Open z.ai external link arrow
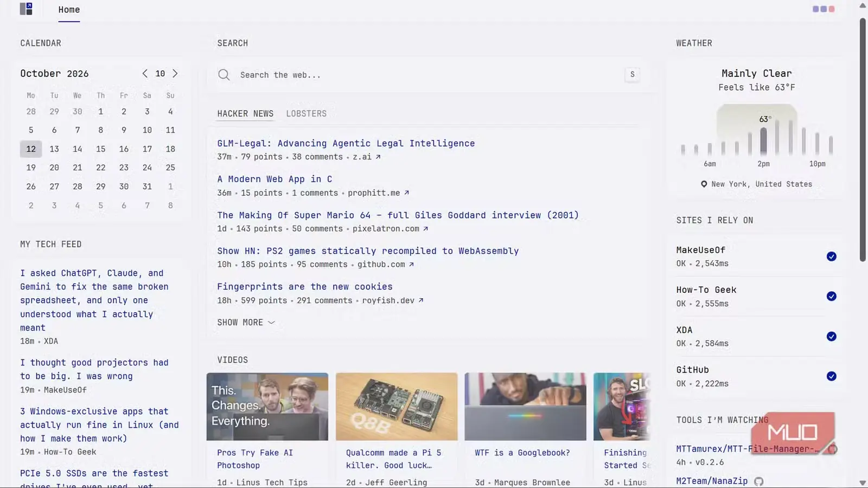The image size is (868, 488). pyautogui.click(x=378, y=157)
